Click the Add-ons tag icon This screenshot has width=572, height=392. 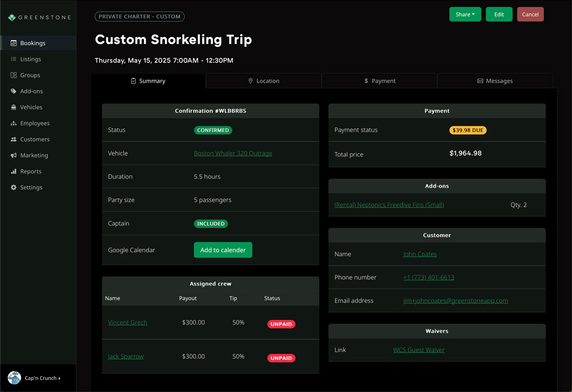14,92
